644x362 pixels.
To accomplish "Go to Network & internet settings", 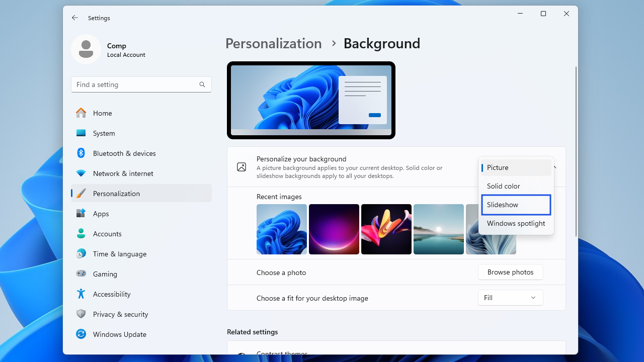I will 141,173.
